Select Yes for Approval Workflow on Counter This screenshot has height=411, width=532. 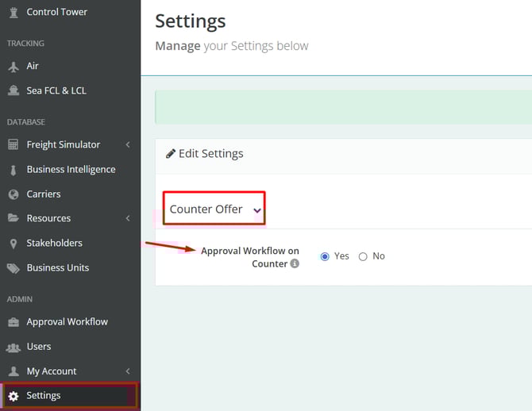click(325, 256)
